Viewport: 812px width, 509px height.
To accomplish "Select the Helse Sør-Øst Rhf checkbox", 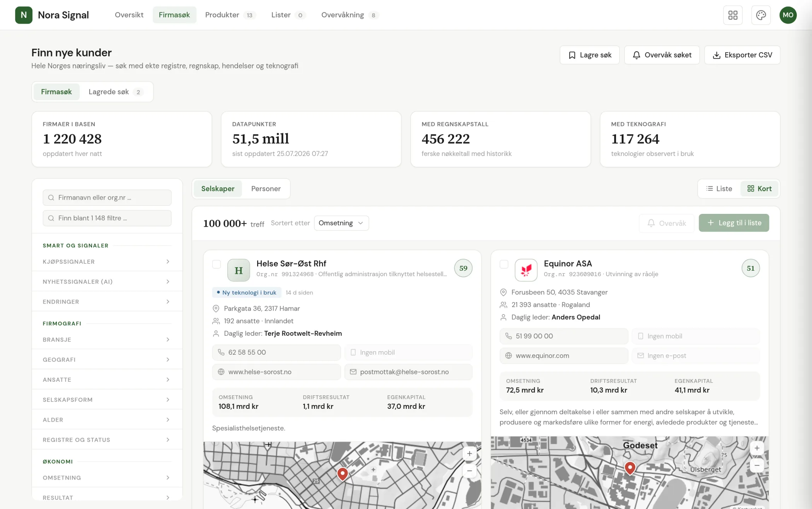I will (217, 264).
